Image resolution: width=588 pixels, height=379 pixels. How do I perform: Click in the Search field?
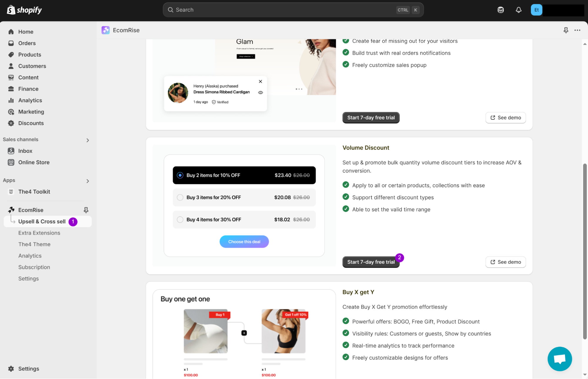(293, 10)
